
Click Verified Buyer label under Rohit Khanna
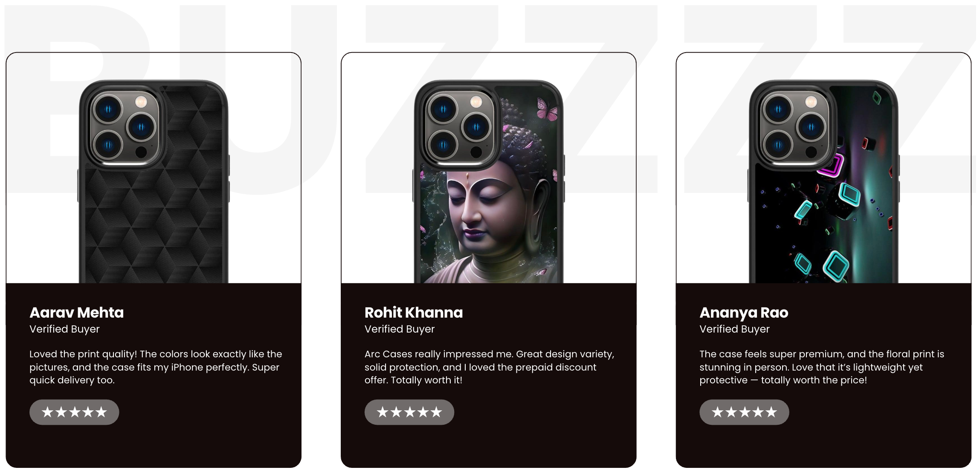tap(400, 329)
